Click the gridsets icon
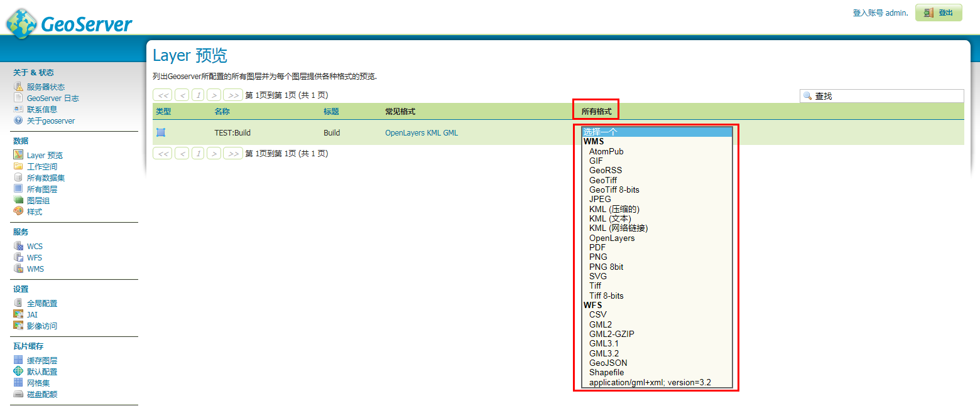Image resolution: width=980 pixels, height=406 pixels. coord(18,383)
